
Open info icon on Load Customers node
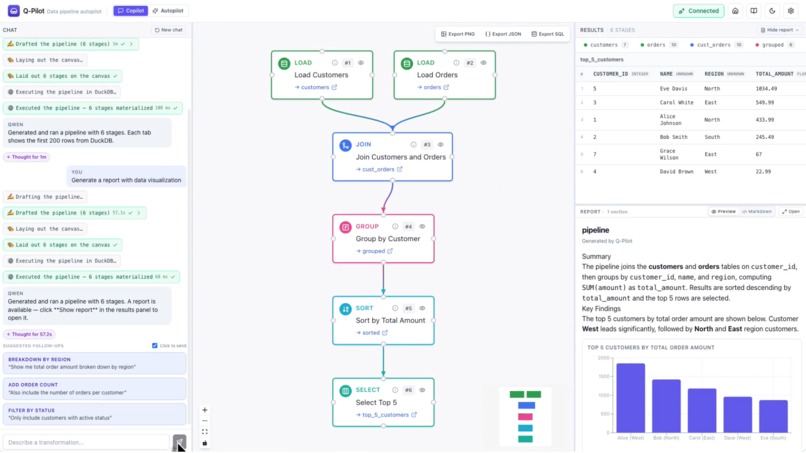[x=335, y=63]
